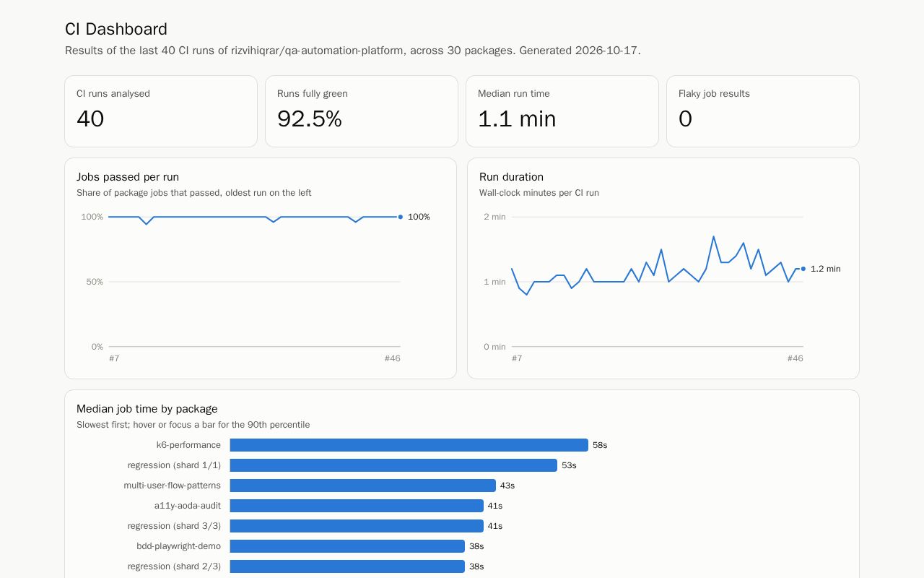Click the '38s' value of bdd-playwright-demo

click(x=476, y=546)
